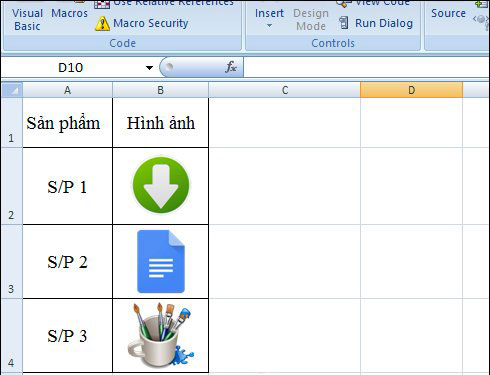Screen dimensions: 490x375
Task: Open the XML Source pane
Action: coord(448,13)
